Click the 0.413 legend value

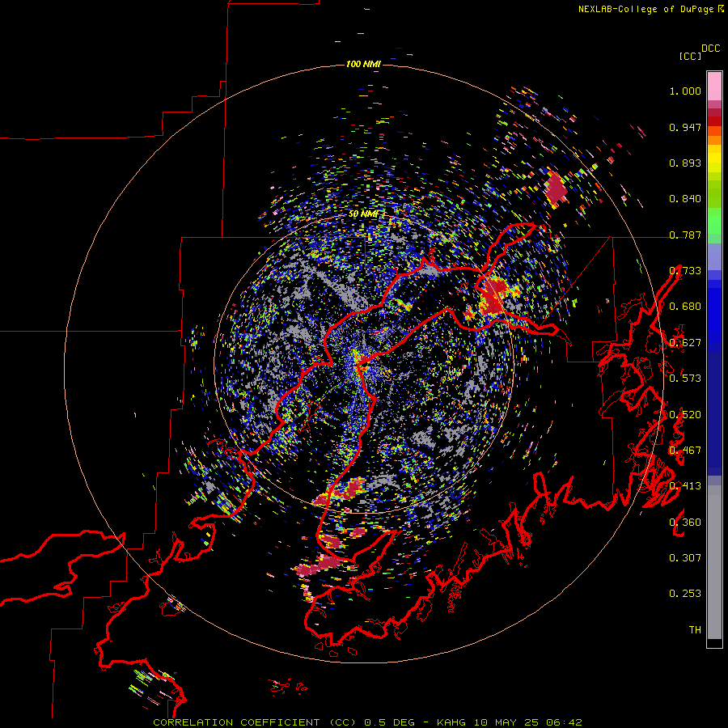[x=685, y=486]
